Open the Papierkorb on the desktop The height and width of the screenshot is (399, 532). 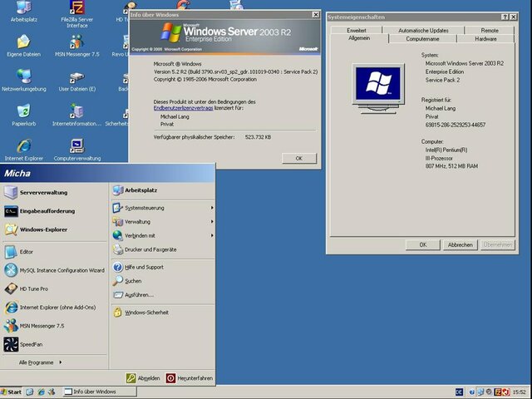pyautogui.click(x=24, y=116)
